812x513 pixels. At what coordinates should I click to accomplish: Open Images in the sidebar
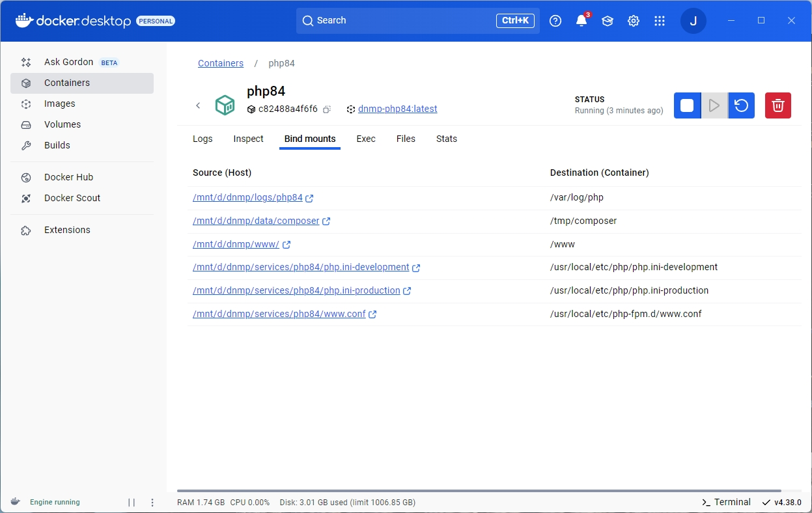(x=82, y=104)
